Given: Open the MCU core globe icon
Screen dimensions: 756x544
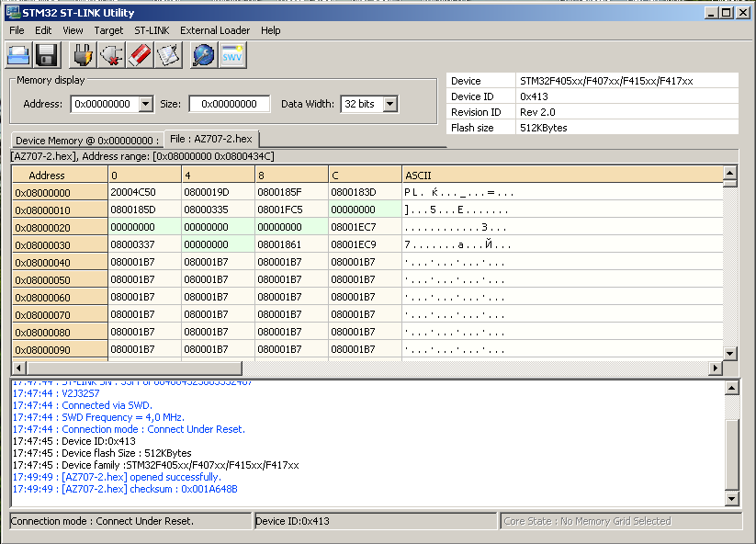Looking at the screenshot, I should (203, 55).
